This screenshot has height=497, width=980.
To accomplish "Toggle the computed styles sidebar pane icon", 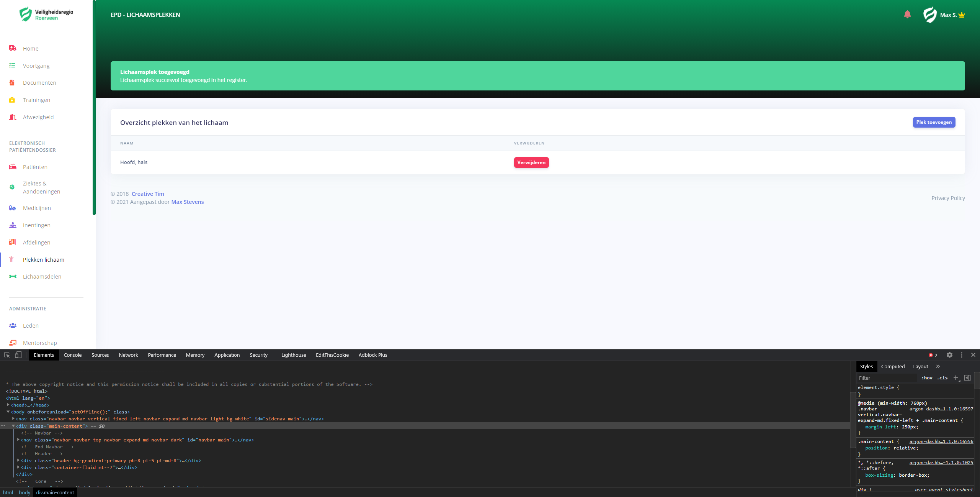I will pos(967,378).
